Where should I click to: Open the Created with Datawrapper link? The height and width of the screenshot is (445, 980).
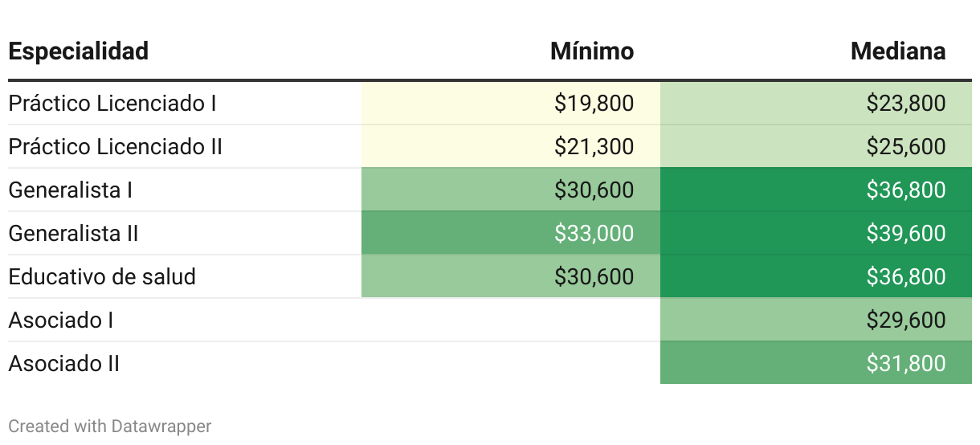pyautogui.click(x=110, y=426)
